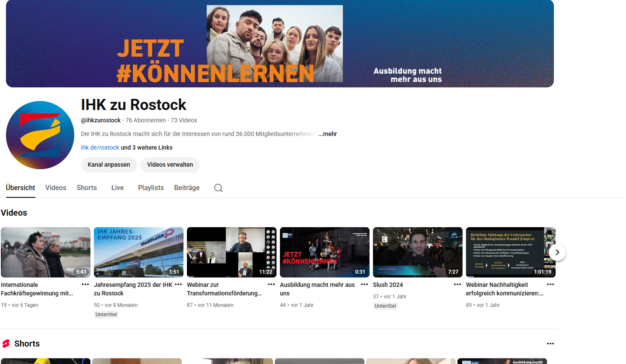
Task: Open options menu for Internationale Fachkräftegewinnung video
Action: point(85,284)
